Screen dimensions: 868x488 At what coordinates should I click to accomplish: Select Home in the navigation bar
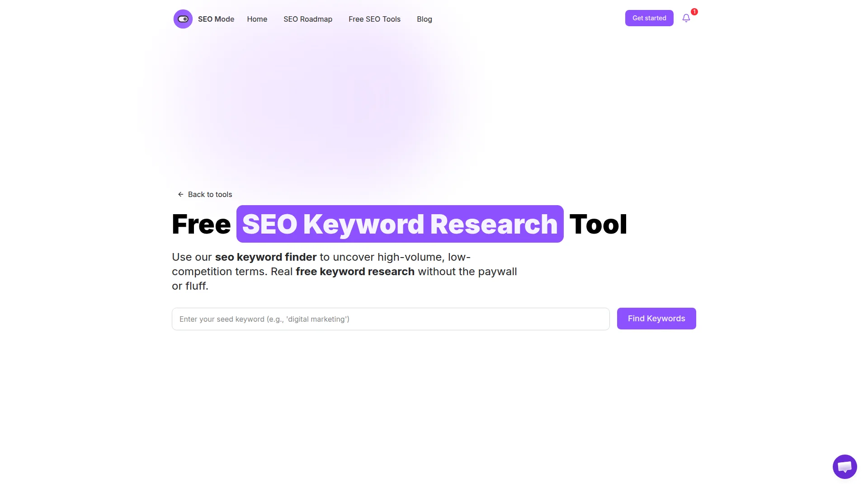tap(257, 19)
